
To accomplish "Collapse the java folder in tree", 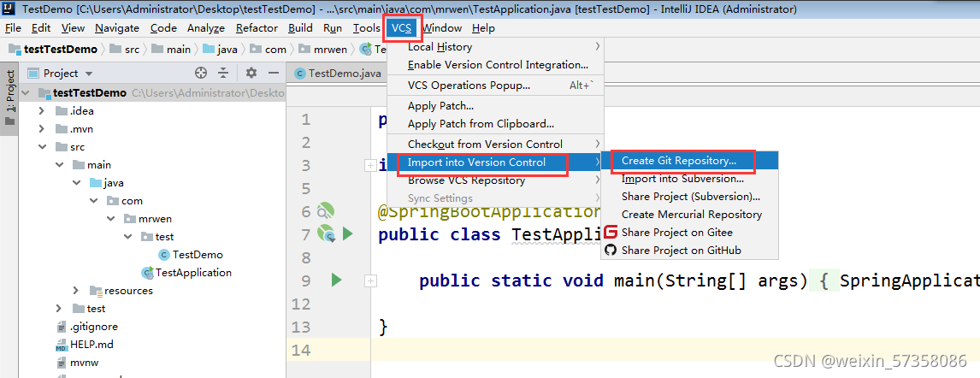I will point(76,183).
